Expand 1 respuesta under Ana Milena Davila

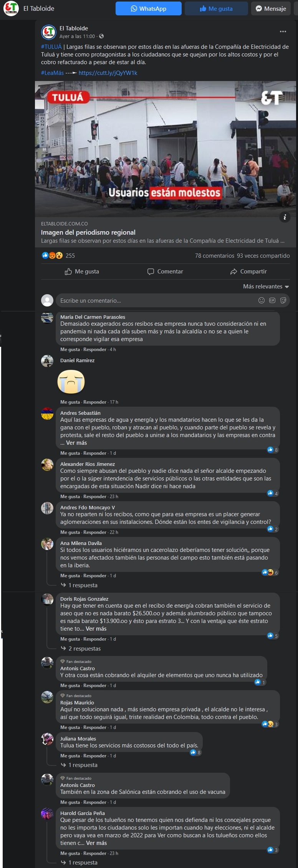(83, 585)
